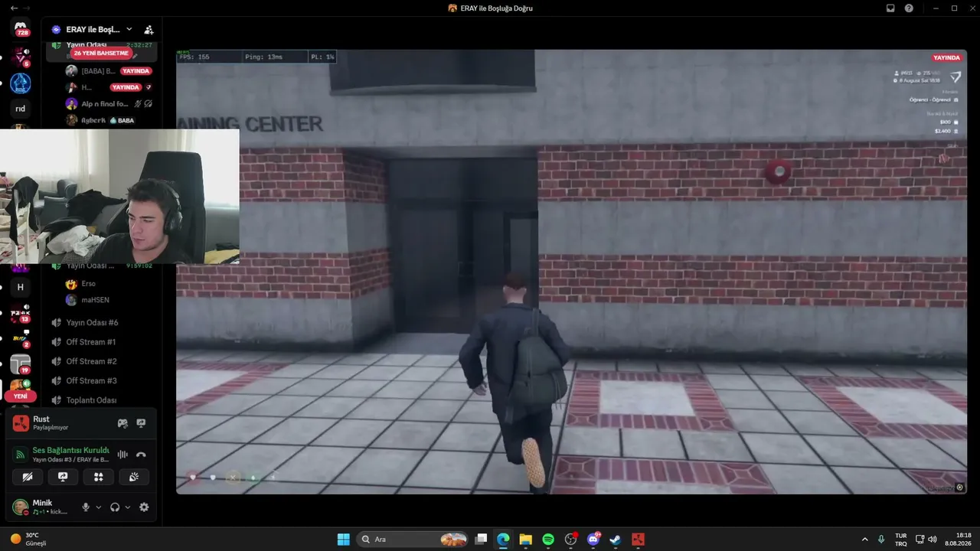Open activity game controller icon next to Rust

pos(122,423)
